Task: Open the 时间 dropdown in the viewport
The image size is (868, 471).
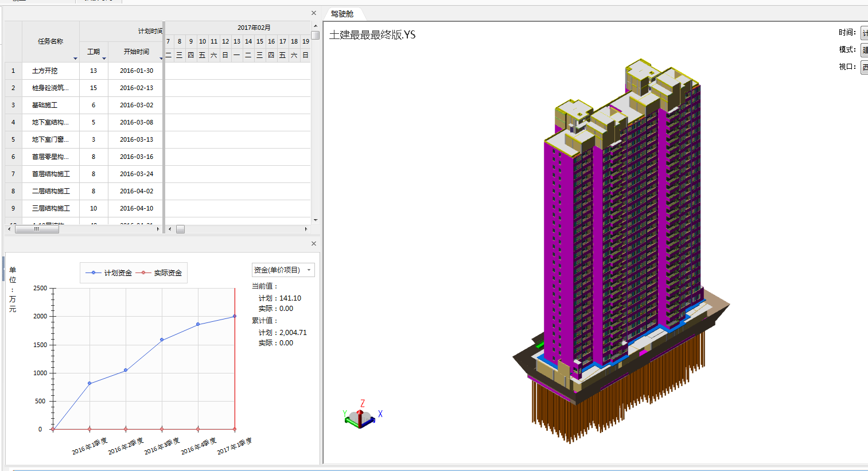Action: (864, 33)
